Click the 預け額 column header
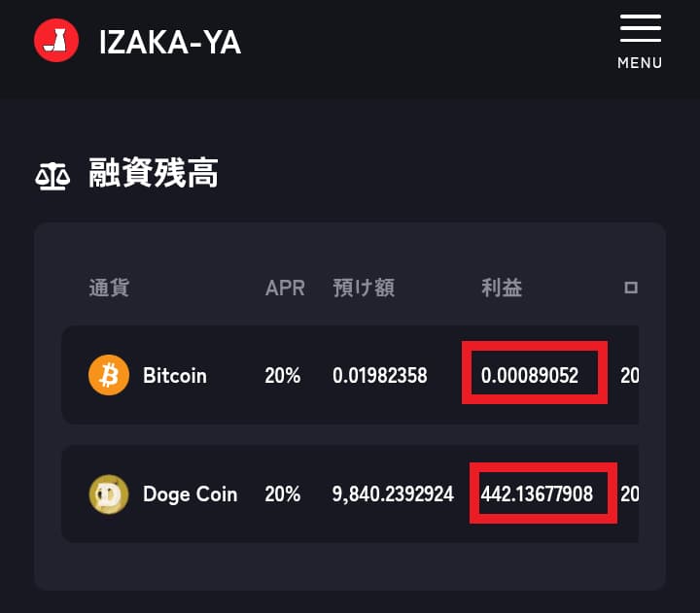Viewport: 700px width, 613px height. coord(364,288)
